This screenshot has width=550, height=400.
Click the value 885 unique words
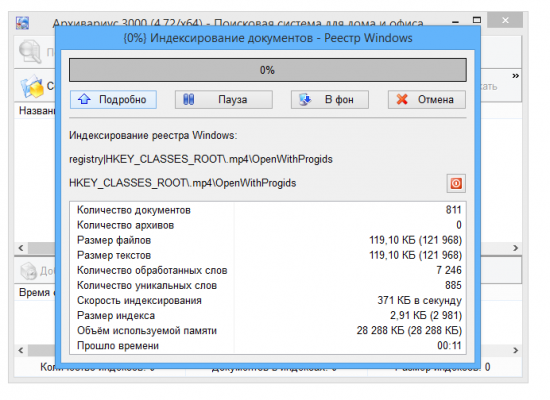pos(453,285)
